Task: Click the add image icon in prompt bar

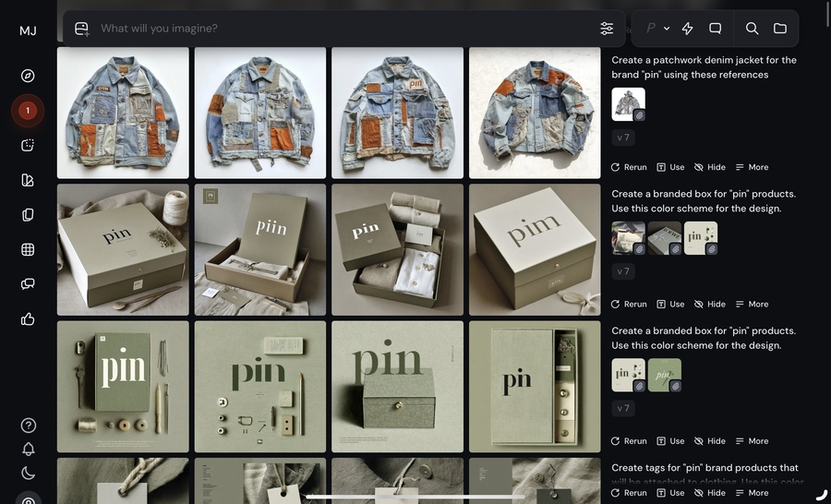Action: click(81, 29)
